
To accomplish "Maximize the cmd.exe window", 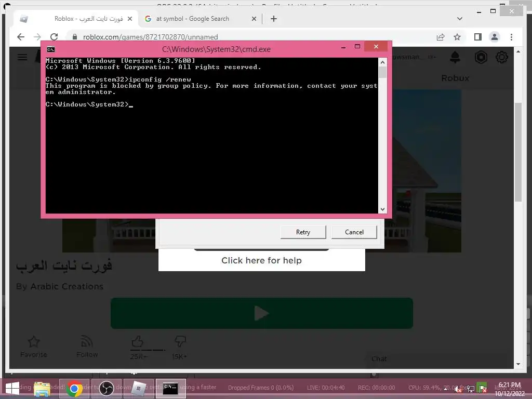I will pos(357,46).
